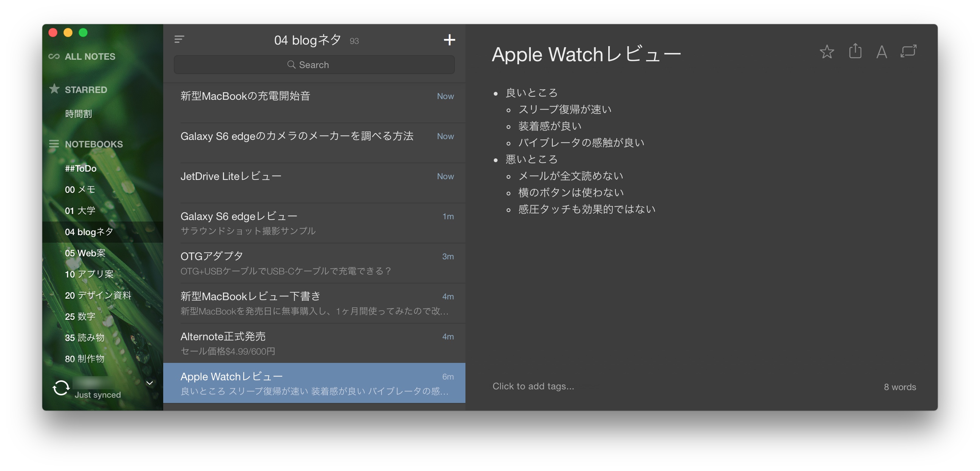Open note in separate window icon

[909, 51]
